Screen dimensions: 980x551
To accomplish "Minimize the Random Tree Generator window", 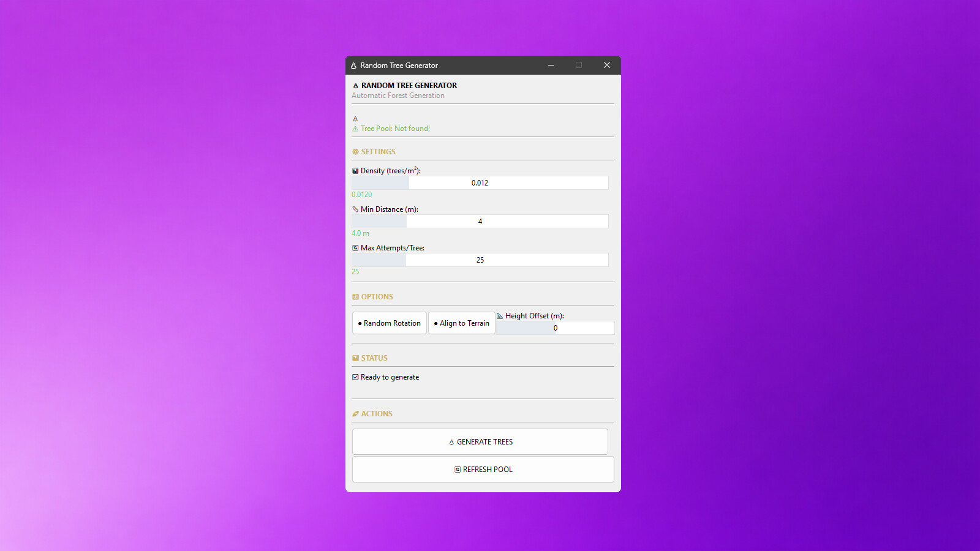I will [551, 66].
